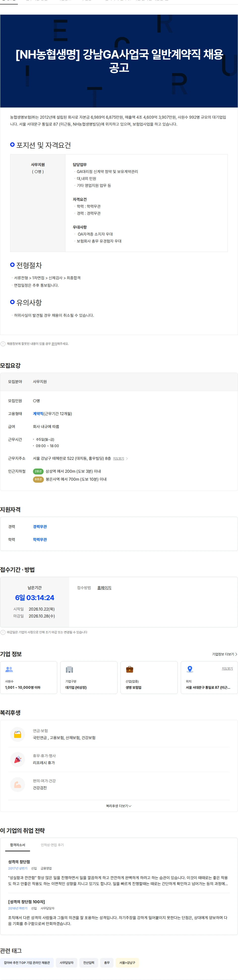Screen dimensions: 238x980
Task: Click the 2016년 하반기 label on second essay
Action: click(x=18, y=908)
